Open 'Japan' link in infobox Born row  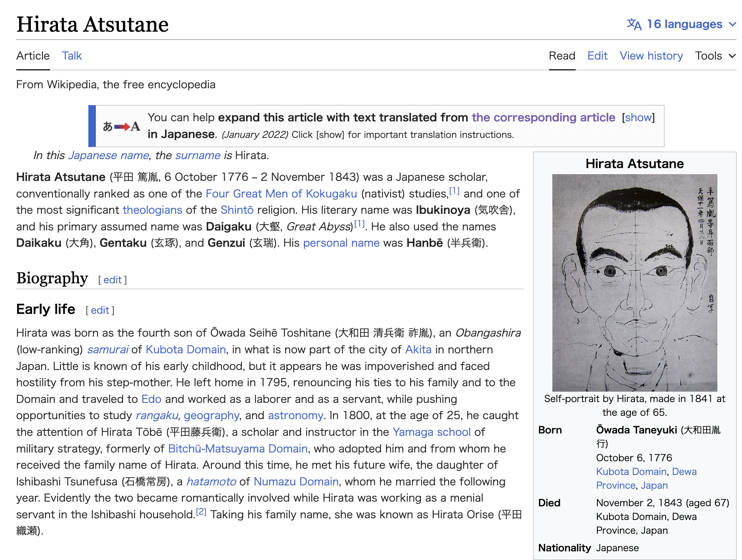654,485
